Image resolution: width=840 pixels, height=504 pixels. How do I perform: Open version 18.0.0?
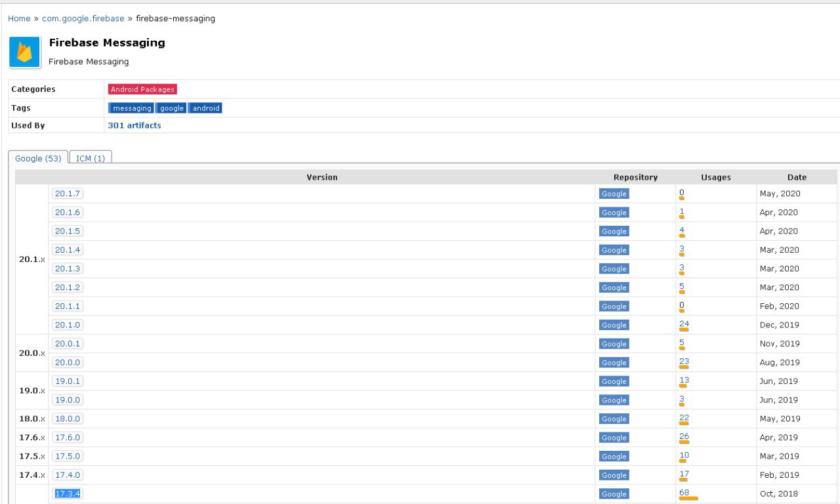click(x=68, y=419)
